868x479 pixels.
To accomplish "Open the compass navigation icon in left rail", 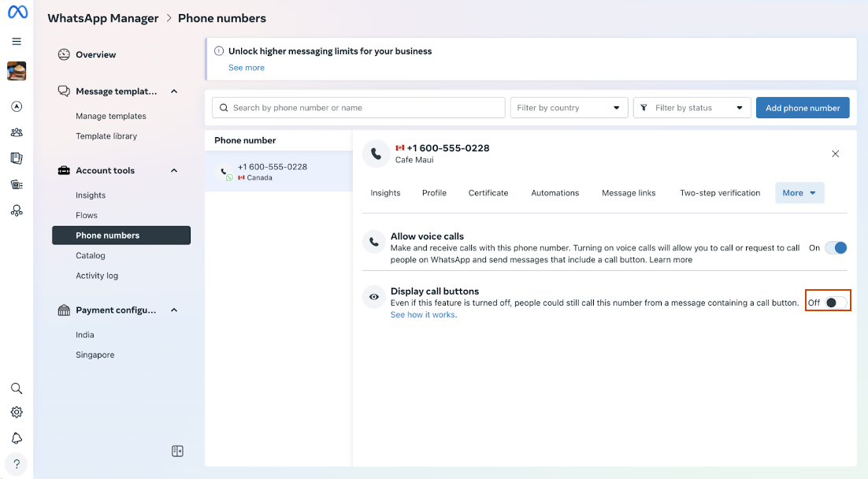I will click(17, 106).
